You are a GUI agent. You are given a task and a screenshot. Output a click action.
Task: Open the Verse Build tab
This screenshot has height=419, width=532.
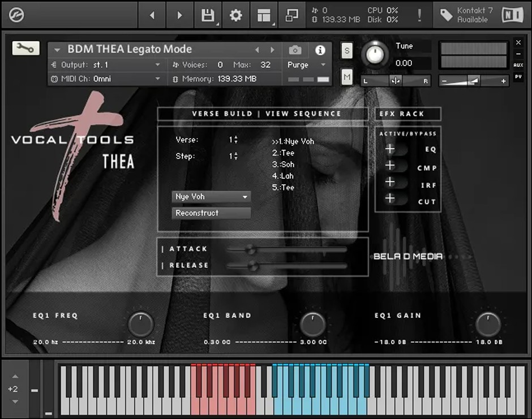222,114
